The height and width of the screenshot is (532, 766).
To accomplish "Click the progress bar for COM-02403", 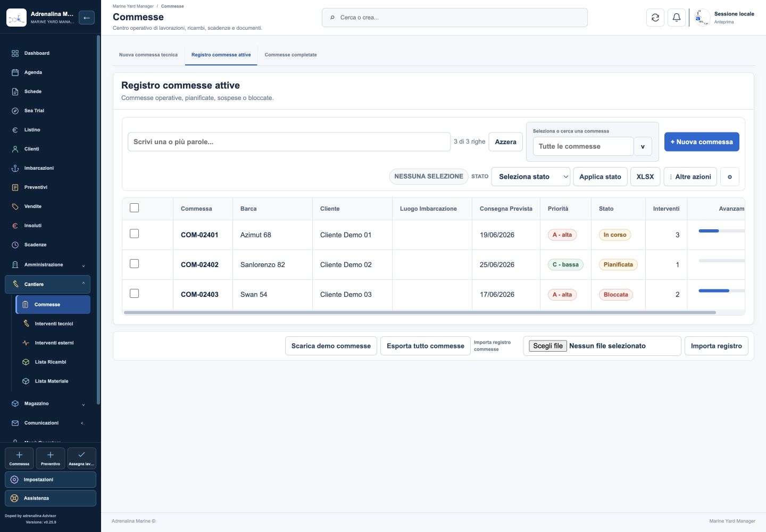I will (x=722, y=290).
